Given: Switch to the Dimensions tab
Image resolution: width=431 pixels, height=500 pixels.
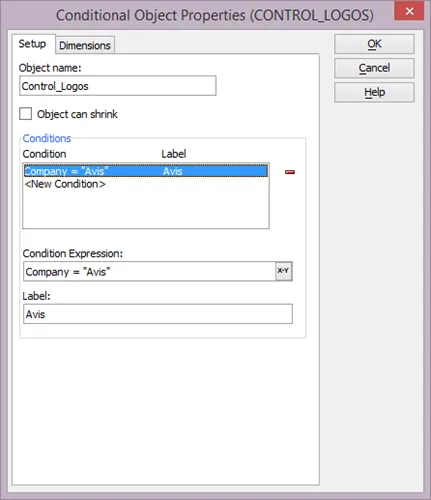Looking at the screenshot, I should [85, 45].
